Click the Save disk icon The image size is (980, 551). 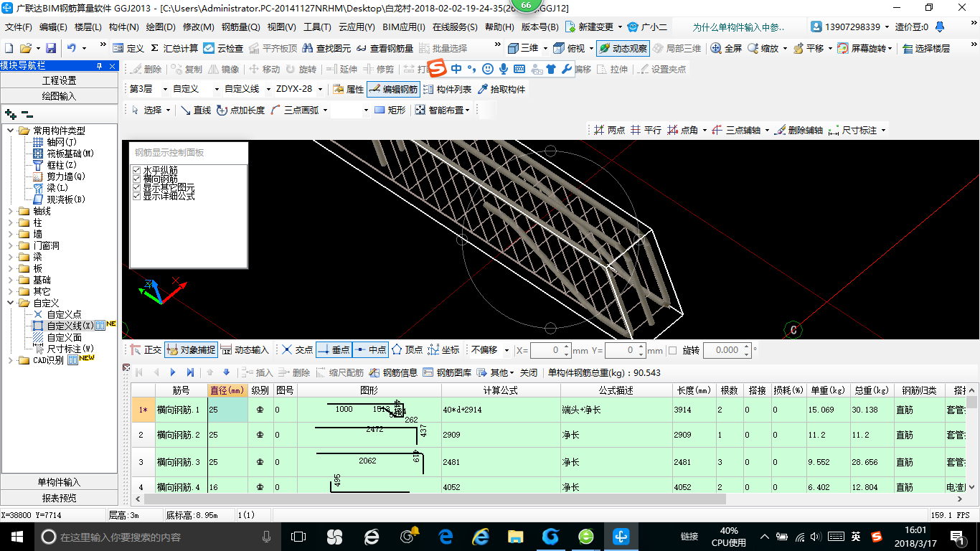51,48
